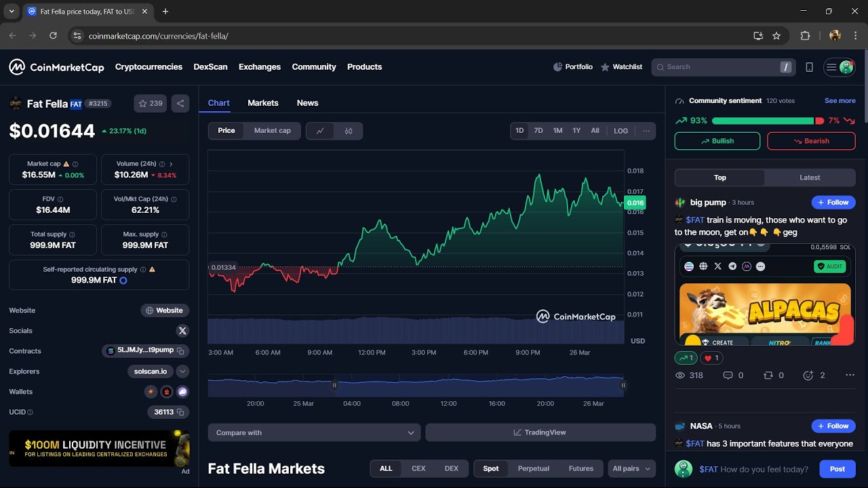The image size is (868, 488).
Task: Open TradingView chart button
Action: tap(540, 432)
